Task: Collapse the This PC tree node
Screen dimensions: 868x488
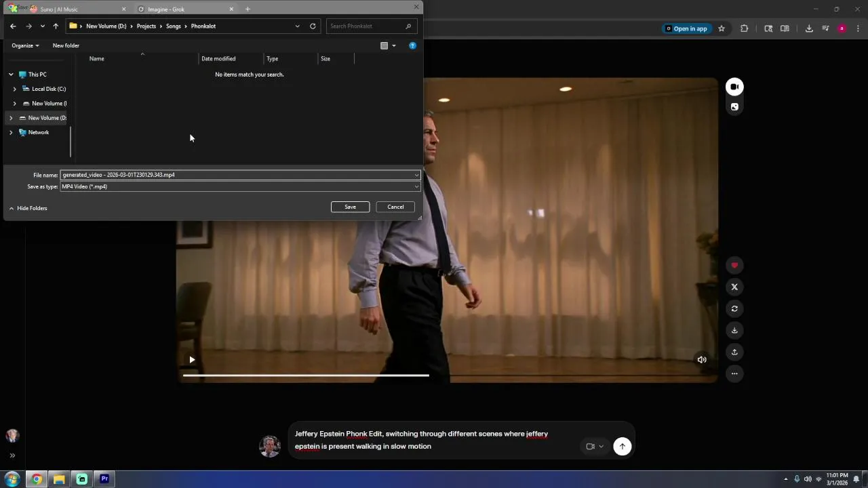Action: (11, 75)
